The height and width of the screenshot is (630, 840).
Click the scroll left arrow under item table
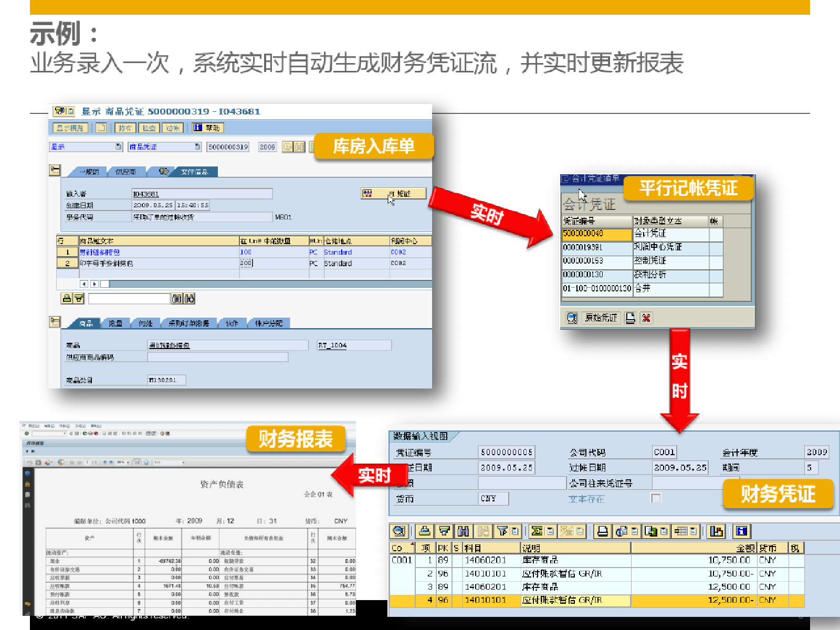point(84,284)
